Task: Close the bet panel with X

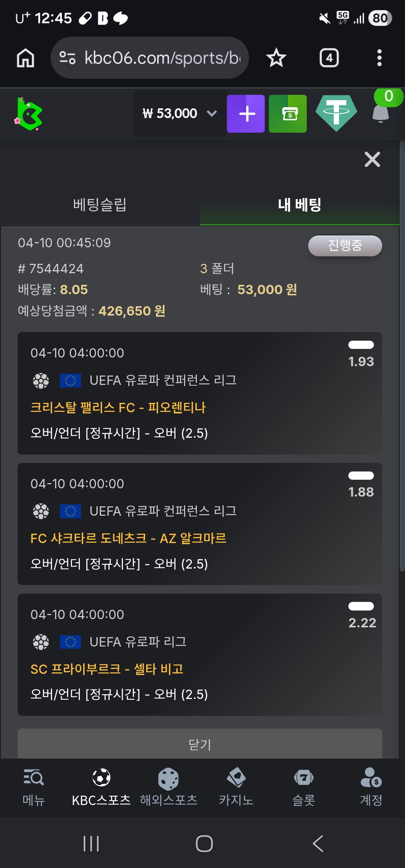Action: (372, 160)
